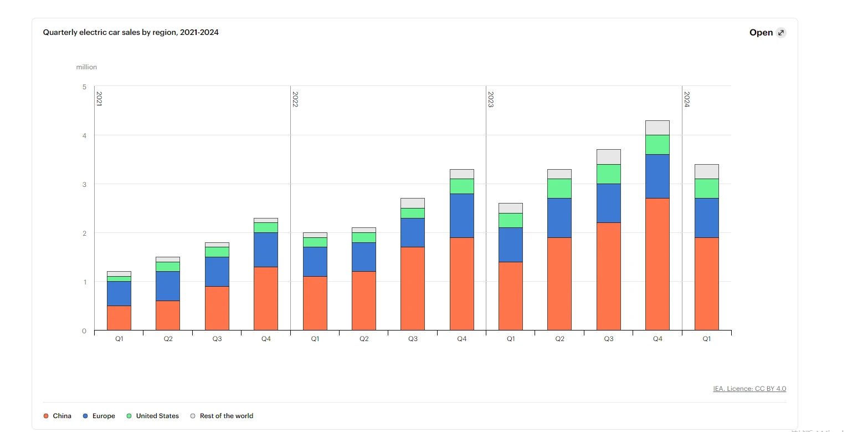This screenshot has width=868, height=432.
Task: Select the United States segment of 2023 Q2 bar
Action: click(x=559, y=189)
